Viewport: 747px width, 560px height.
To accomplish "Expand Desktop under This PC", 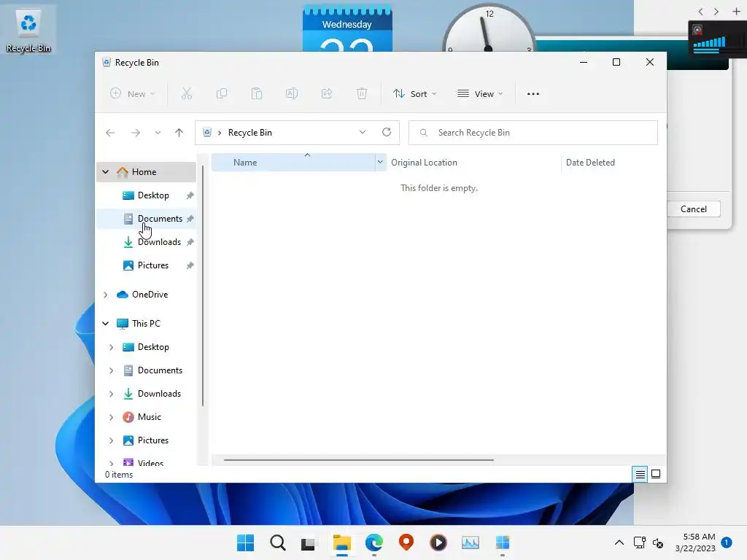I will click(111, 347).
